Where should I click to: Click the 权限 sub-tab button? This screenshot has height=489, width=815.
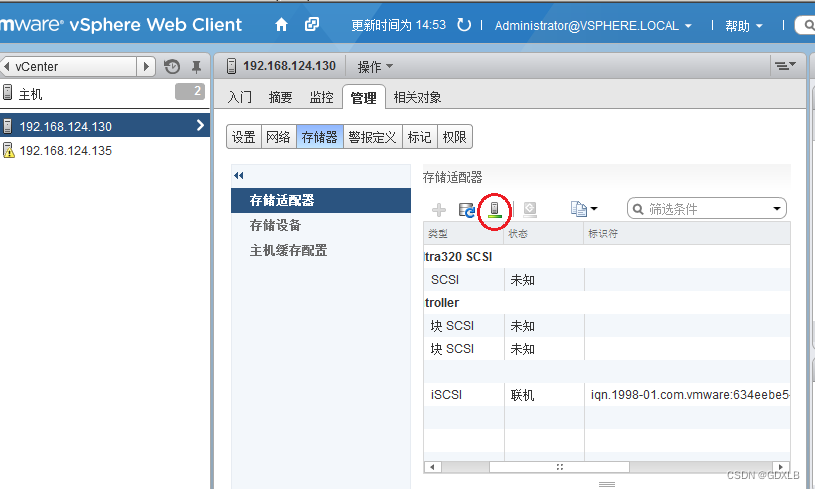point(454,137)
